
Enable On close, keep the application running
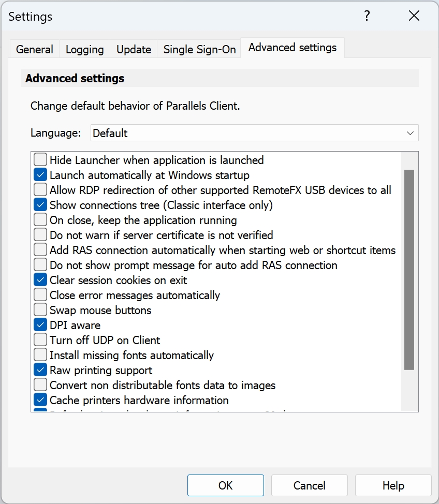pos(40,220)
